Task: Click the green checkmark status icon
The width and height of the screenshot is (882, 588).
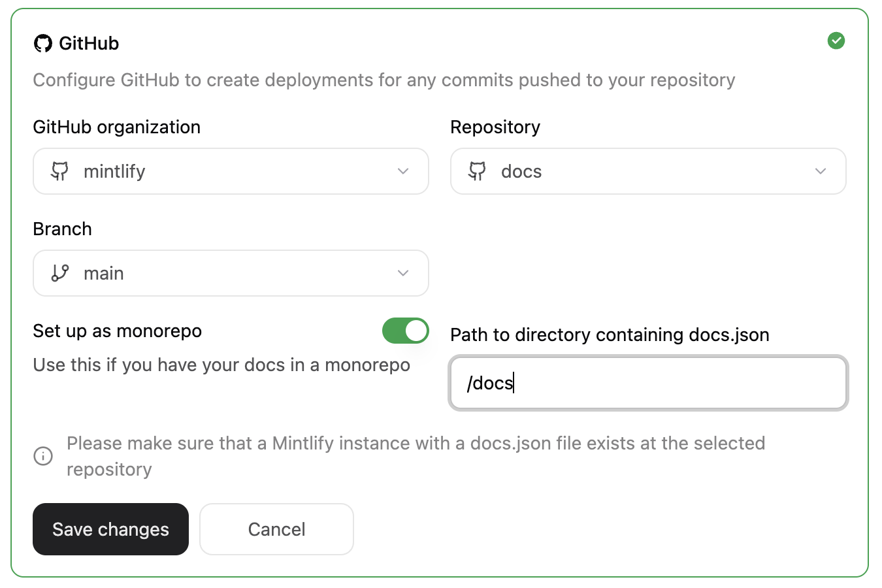Action: point(837,41)
